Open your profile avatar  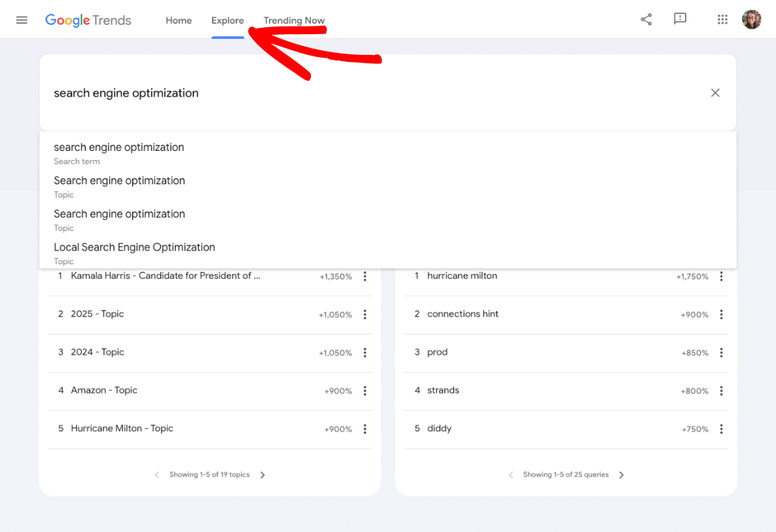pos(752,19)
